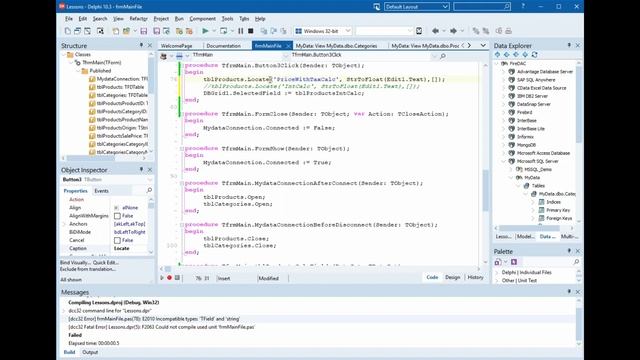Collapse the Microsoft SQL Server node
This screenshot has width=640, height=360.
[504, 161]
